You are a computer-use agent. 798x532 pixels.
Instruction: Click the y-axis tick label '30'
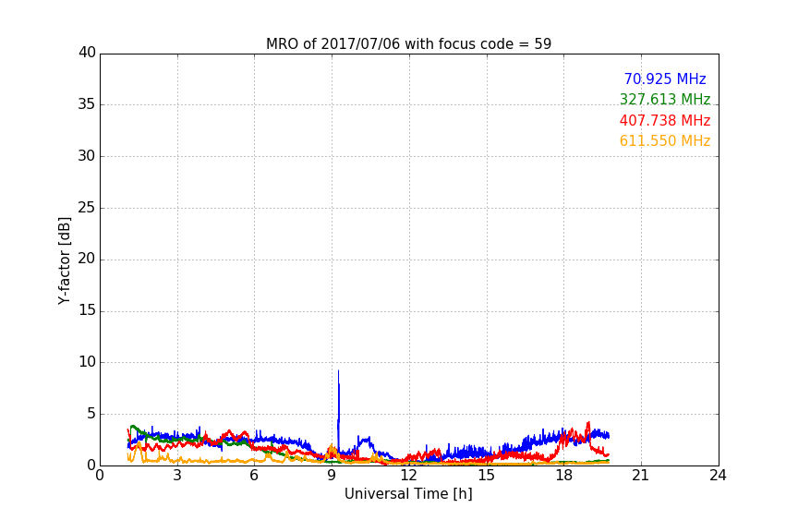coord(87,156)
